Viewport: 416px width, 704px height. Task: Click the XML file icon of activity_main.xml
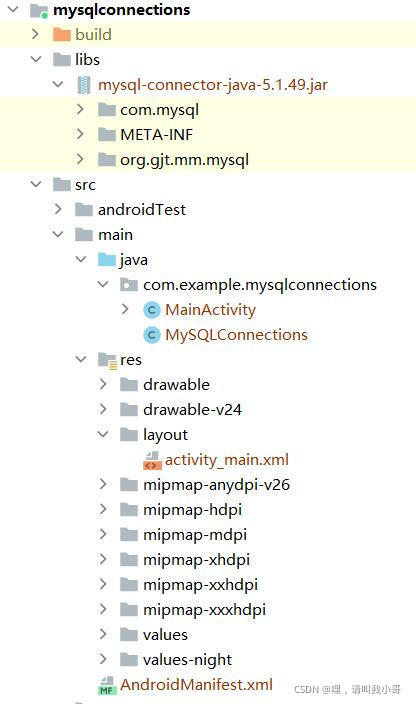[152, 460]
